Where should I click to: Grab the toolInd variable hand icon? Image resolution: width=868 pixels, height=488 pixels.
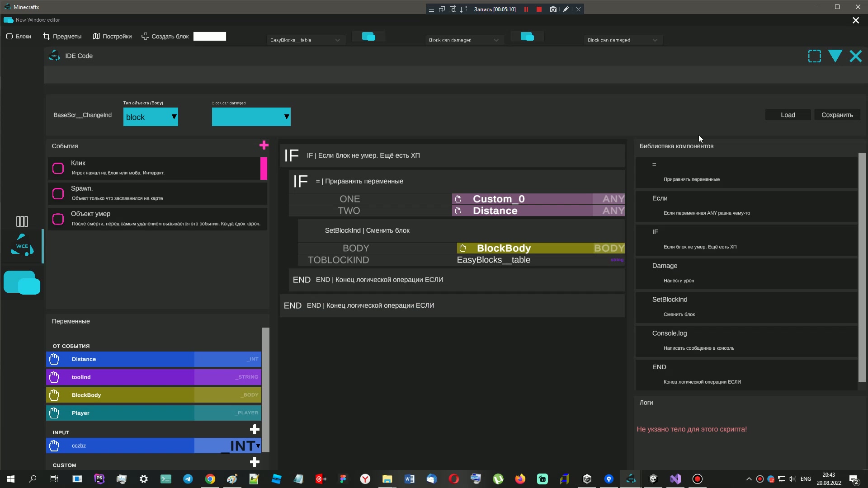[54, 377]
